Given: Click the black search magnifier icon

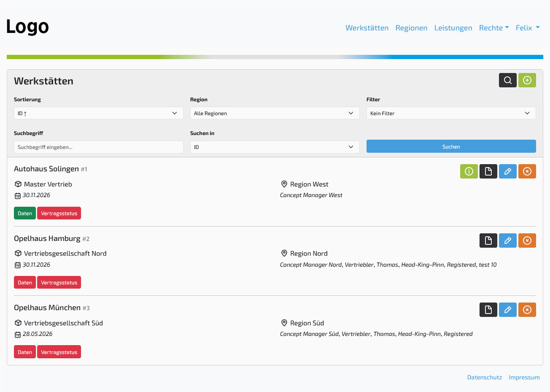Looking at the screenshot, I should click(508, 80).
